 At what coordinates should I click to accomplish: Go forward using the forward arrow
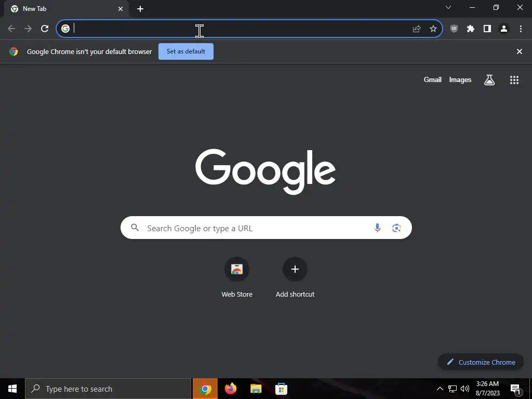click(x=28, y=29)
